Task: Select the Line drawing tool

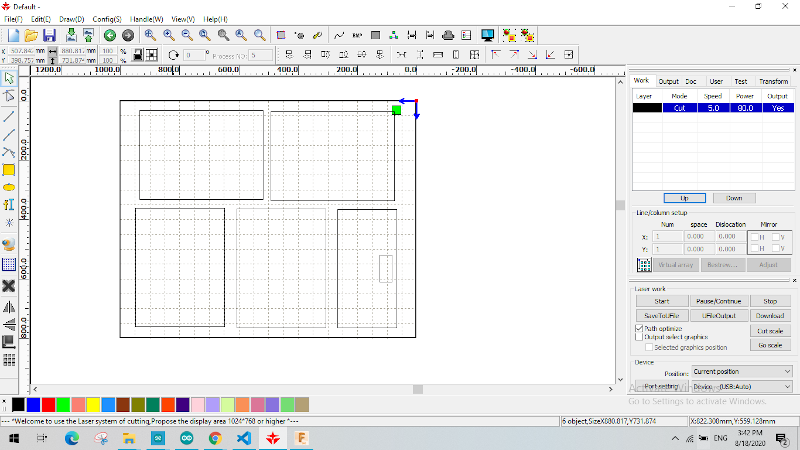Action: tap(9, 116)
